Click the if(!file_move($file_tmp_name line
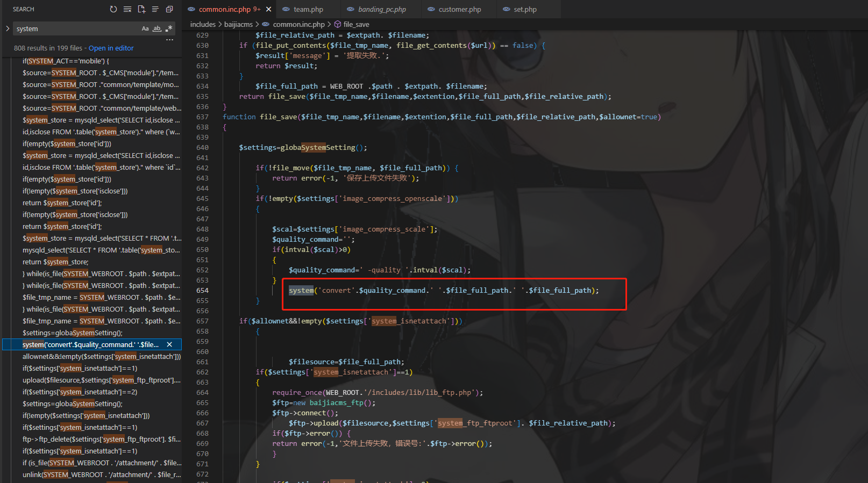 point(357,168)
